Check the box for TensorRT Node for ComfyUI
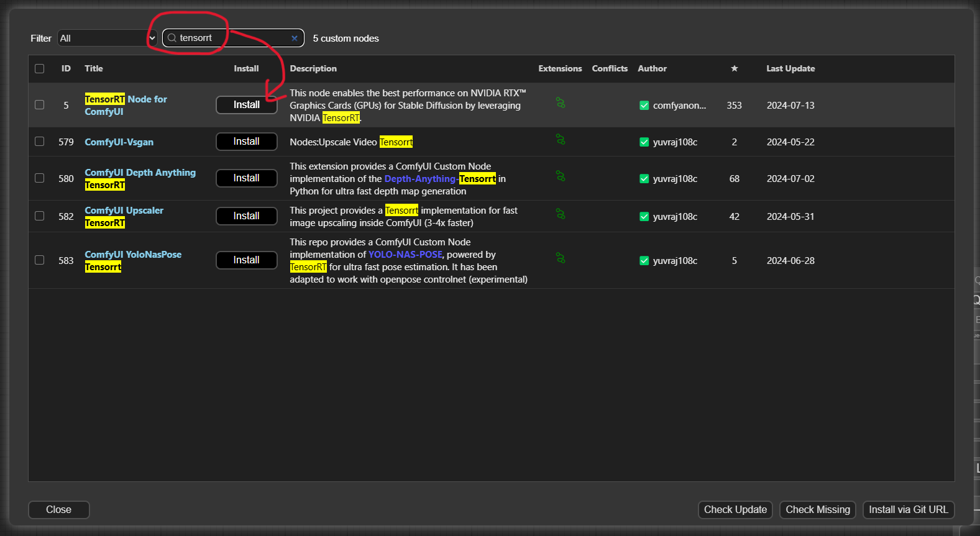980x536 pixels. [40, 105]
